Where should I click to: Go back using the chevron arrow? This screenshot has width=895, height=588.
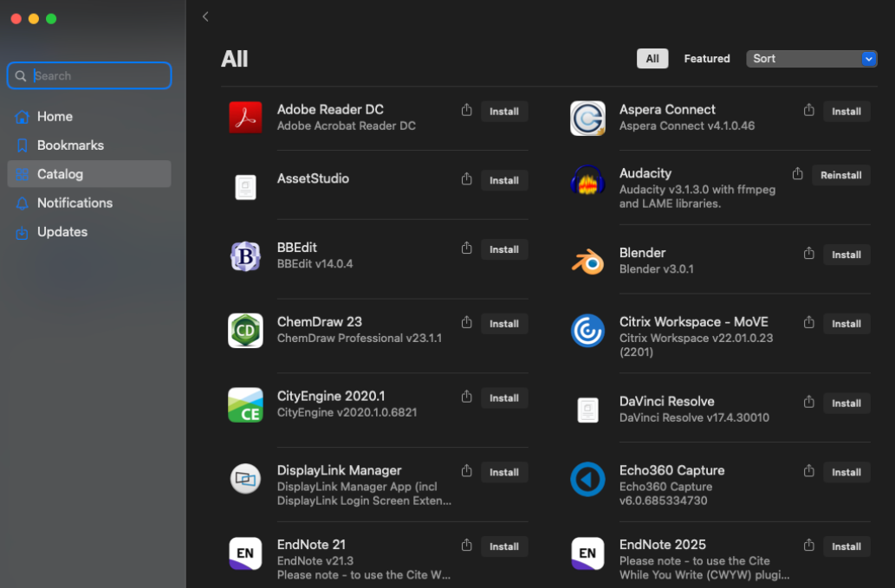205,16
